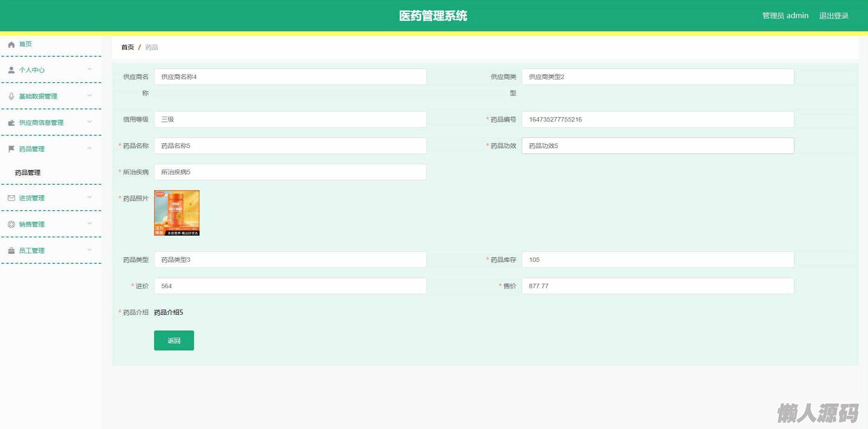The height and width of the screenshot is (429, 868).
Task: Click the person icon for 个人中心
Action: pyautogui.click(x=11, y=70)
